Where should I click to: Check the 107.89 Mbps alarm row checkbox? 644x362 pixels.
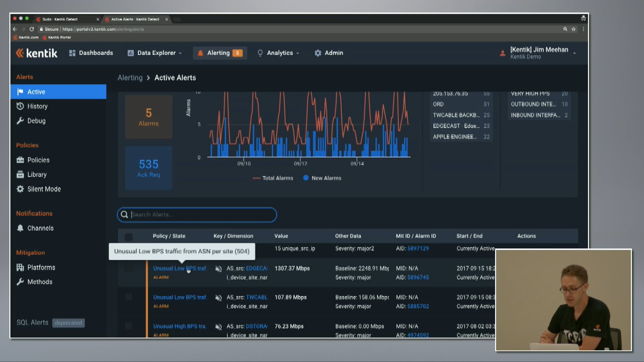point(129,297)
